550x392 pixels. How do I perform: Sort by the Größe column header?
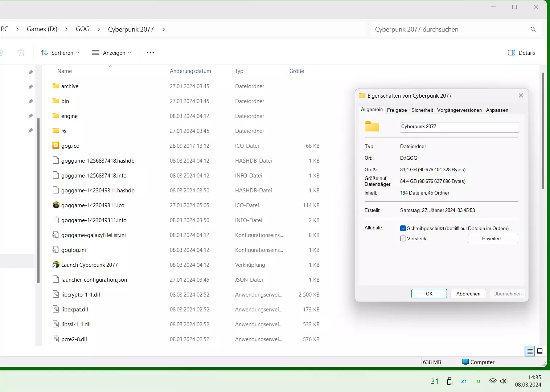pyautogui.click(x=297, y=71)
